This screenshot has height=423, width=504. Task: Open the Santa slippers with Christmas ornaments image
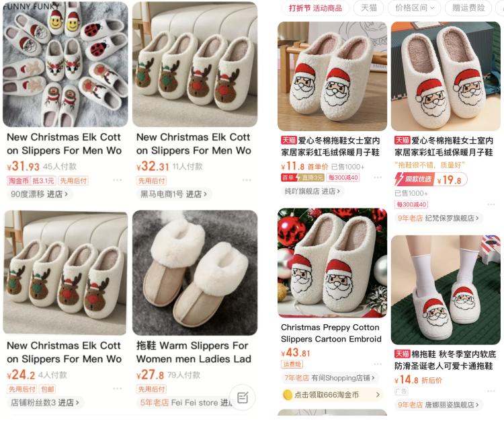pyautogui.click(x=332, y=263)
